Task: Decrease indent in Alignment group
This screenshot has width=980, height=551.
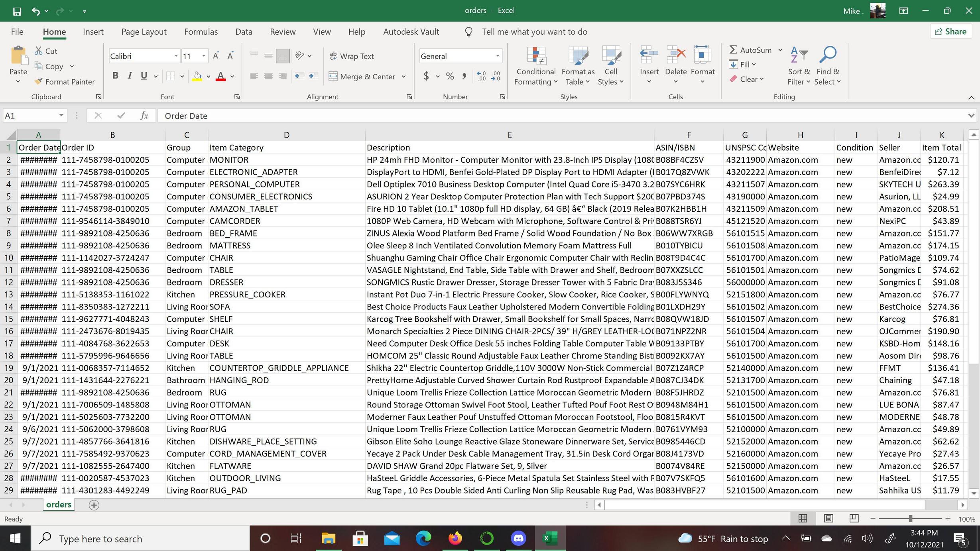Action: (299, 76)
